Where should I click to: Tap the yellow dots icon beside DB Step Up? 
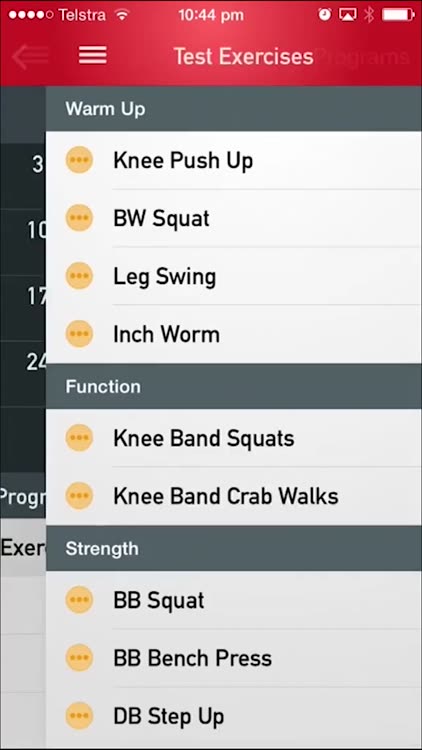79,716
